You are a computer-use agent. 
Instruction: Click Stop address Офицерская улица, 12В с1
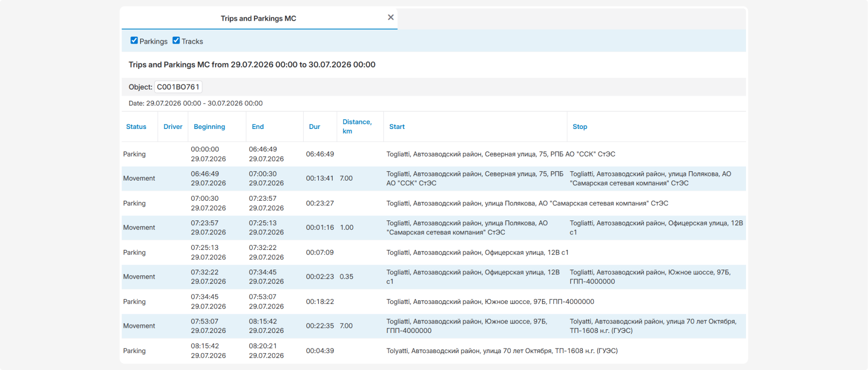[656, 228]
